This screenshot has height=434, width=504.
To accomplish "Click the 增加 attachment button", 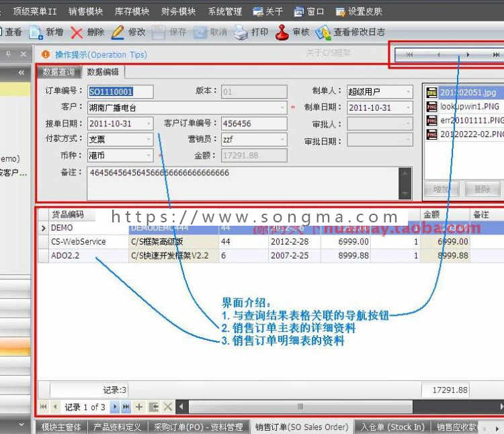I will coord(442,189).
